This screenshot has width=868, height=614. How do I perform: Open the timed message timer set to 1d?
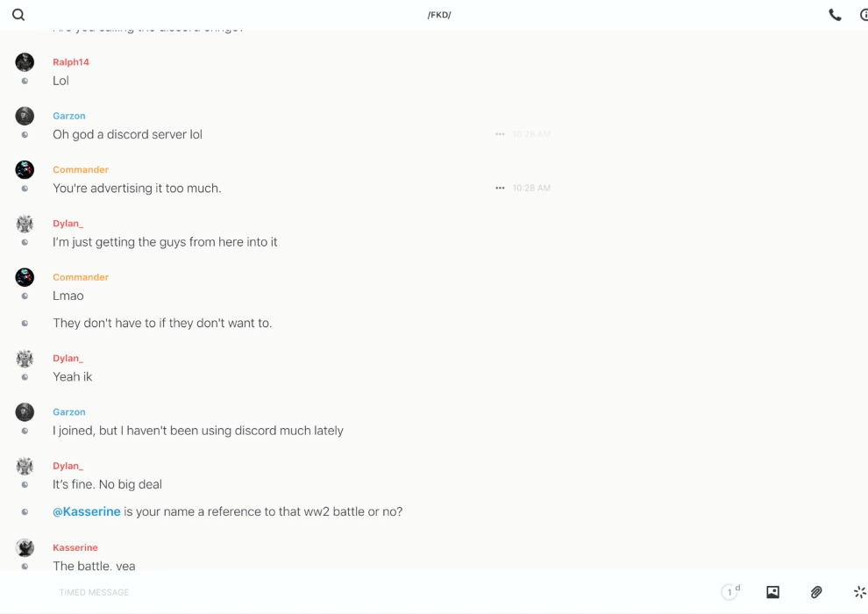pos(729,592)
